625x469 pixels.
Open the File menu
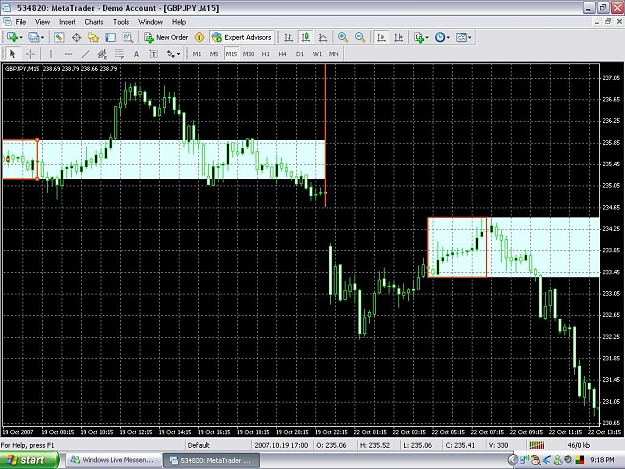point(20,22)
